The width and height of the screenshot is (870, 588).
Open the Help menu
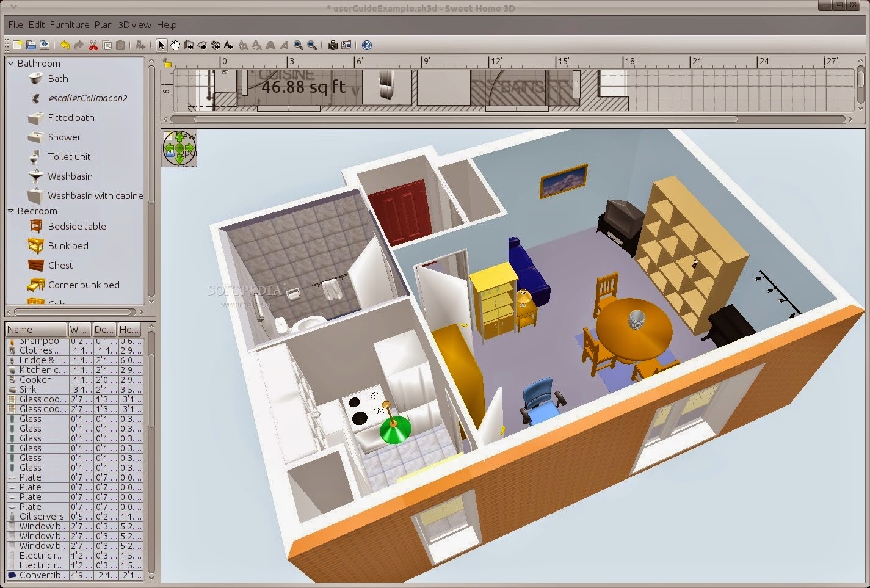167,25
